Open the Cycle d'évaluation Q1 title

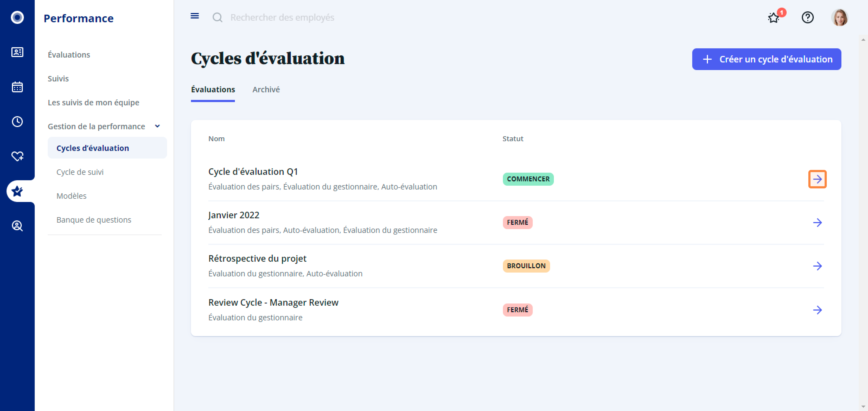(253, 172)
